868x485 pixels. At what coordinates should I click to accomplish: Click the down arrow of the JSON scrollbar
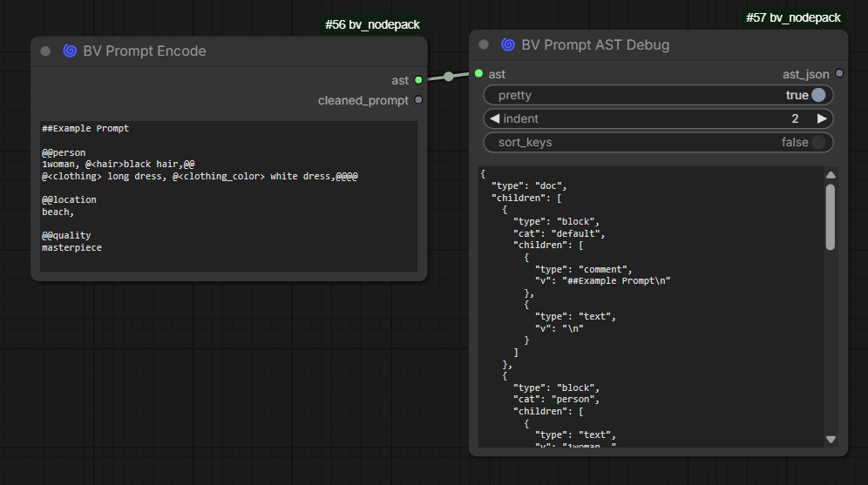click(831, 439)
